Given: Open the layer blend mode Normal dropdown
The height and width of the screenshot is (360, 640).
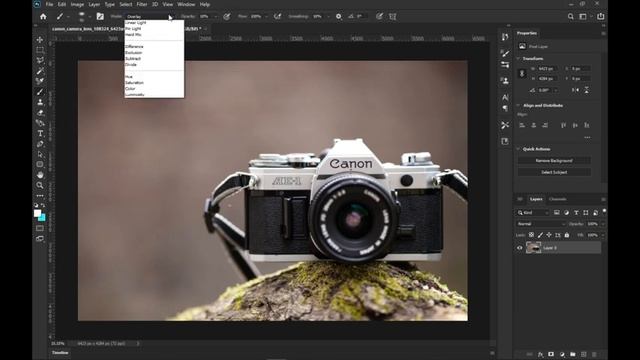Looking at the screenshot, I should click(541, 224).
